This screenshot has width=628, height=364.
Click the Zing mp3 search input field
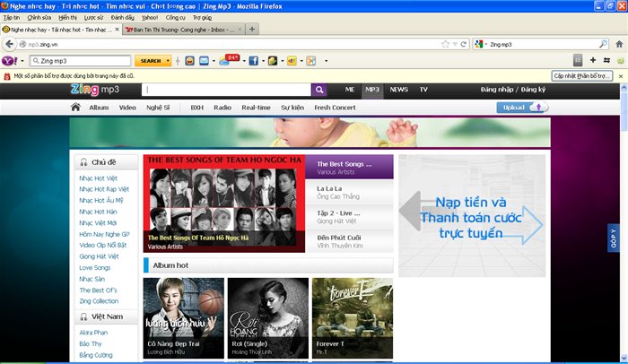[226, 90]
